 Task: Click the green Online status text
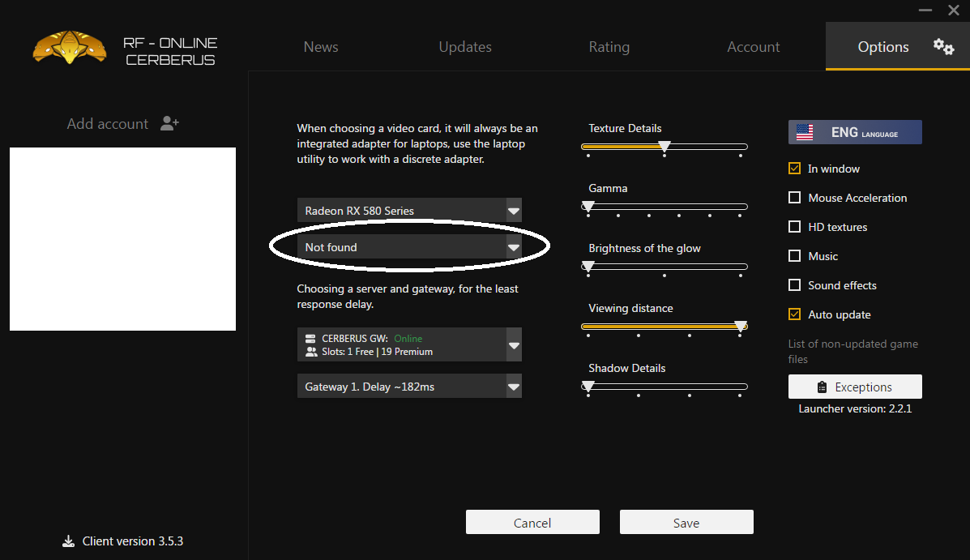point(408,339)
